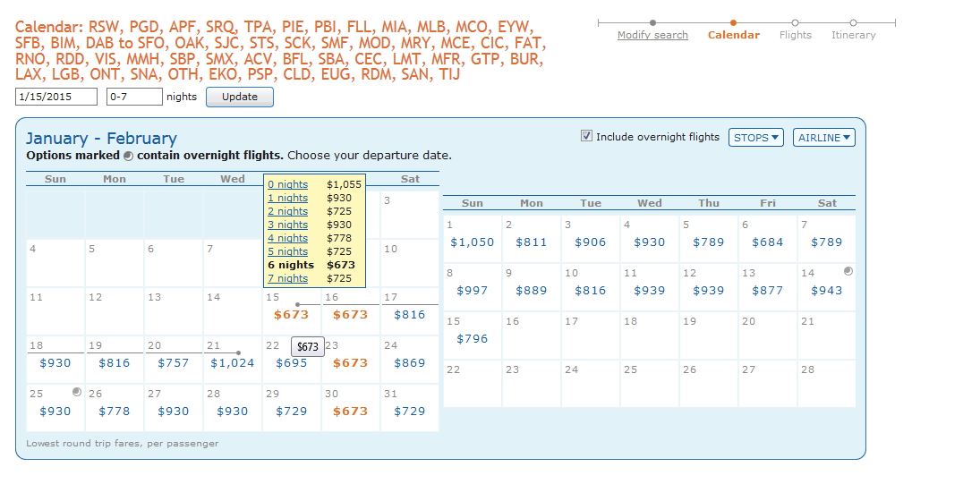Select $1,050 fare on February 1
The image size is (980, 484).
[472, 242]
